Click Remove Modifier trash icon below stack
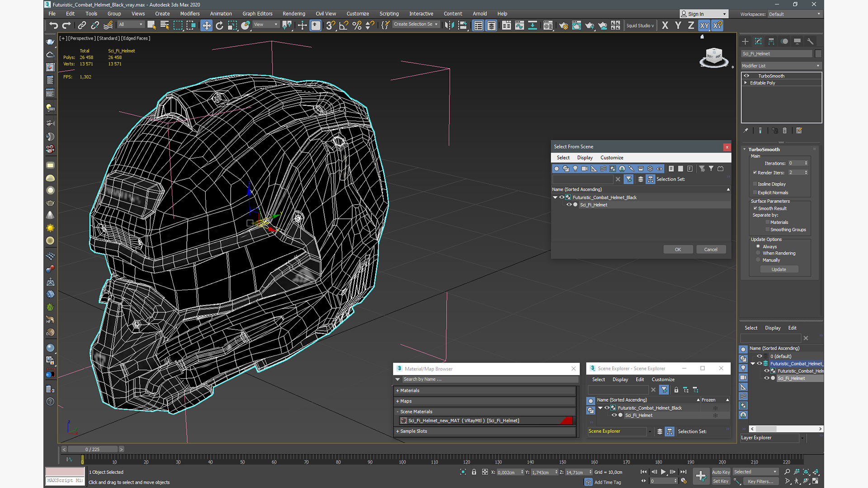This screenshot has height=488, width=868. pos(785,131)
